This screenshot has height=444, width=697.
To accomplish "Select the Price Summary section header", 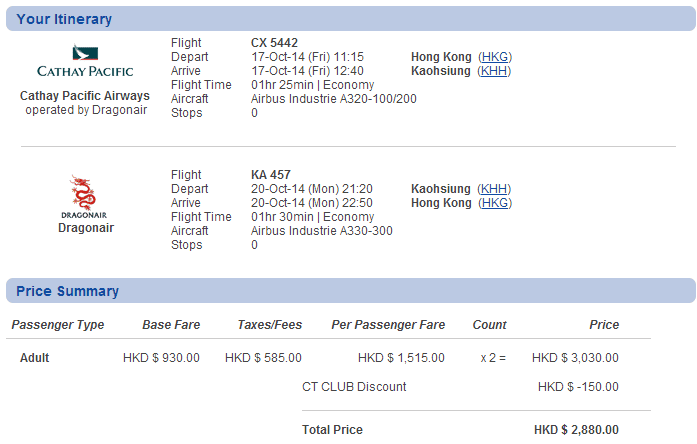I will click(x=68, y=291).
